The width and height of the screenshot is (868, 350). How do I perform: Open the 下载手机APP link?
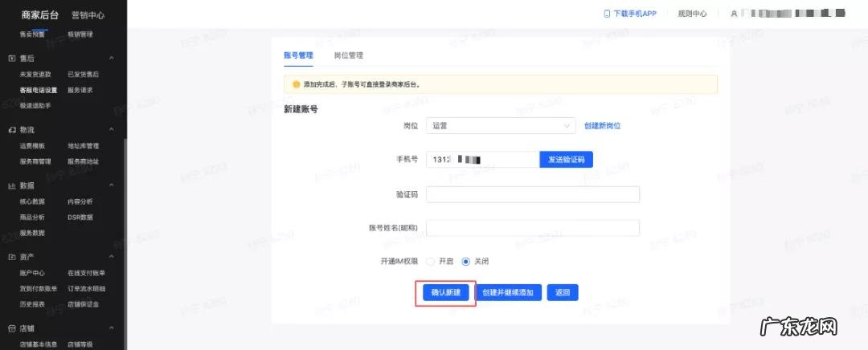[x=635, y=14]
